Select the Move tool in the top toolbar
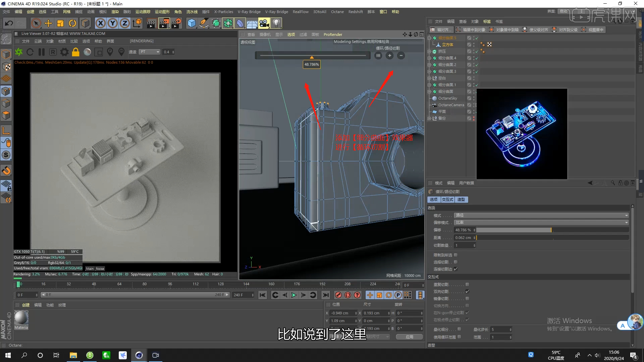The width and height of the screenshot is (644, 362). [48, 23]
